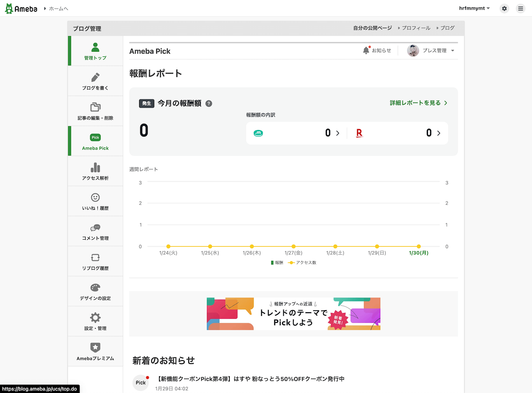The image size is (532, 393).
Task: Open comment management speech bubble icon
Action: click(95, 228)
